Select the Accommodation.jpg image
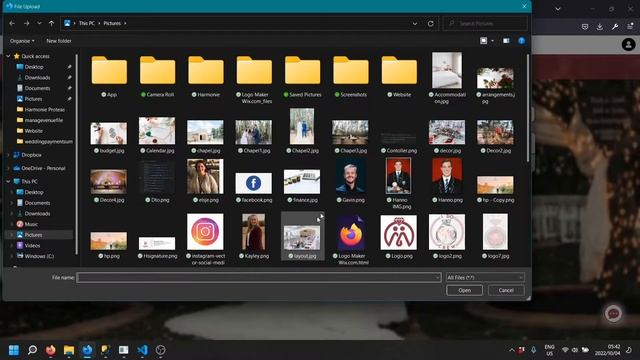The image size is (640, 360). tap(447, 70)
